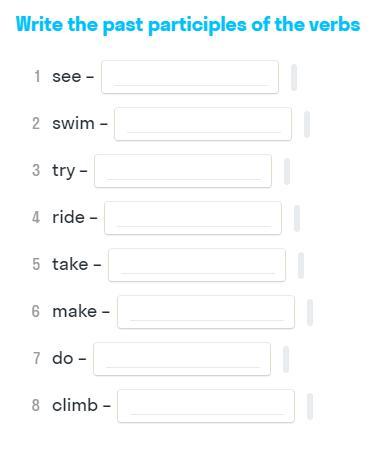This screenshot has width=370, height=450.
Task: Select the answer box for 'ride'
Action: pos(193,218)
